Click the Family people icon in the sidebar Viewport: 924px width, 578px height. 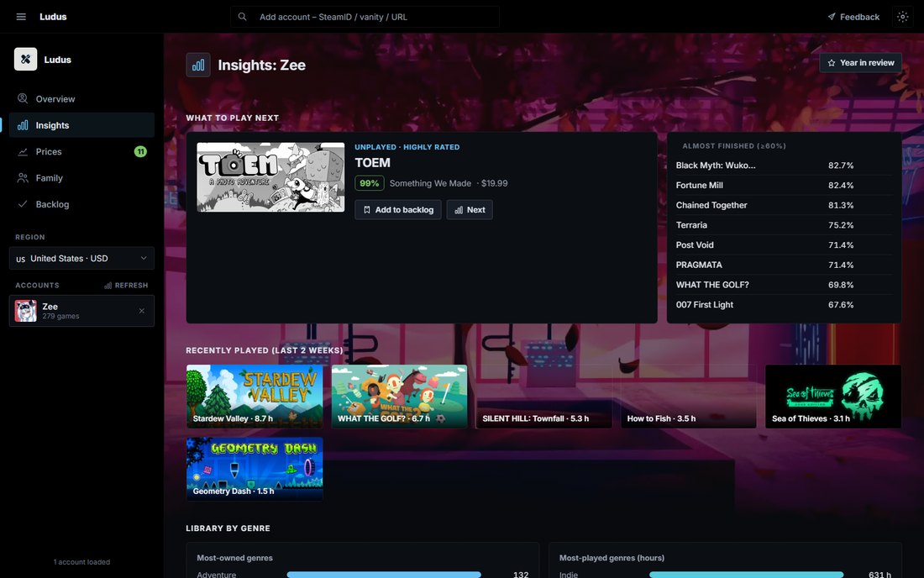point(23,177)
